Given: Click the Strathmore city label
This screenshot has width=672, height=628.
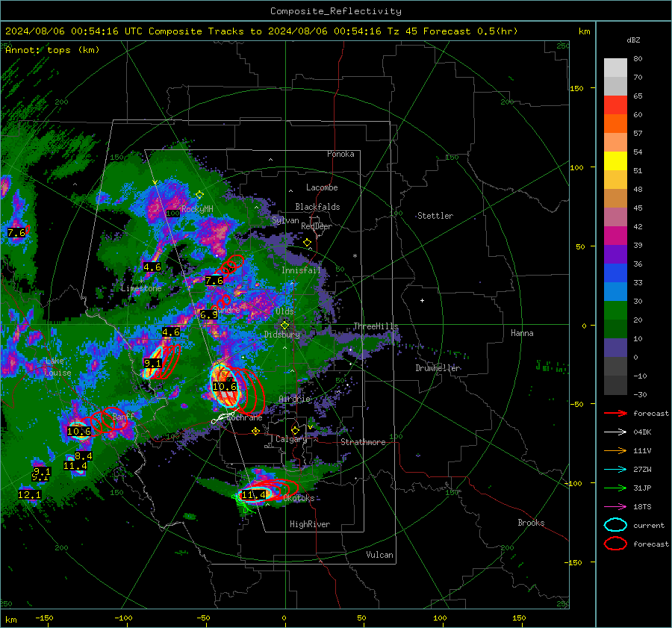Looking at the screenshot, I should point(363,442).
